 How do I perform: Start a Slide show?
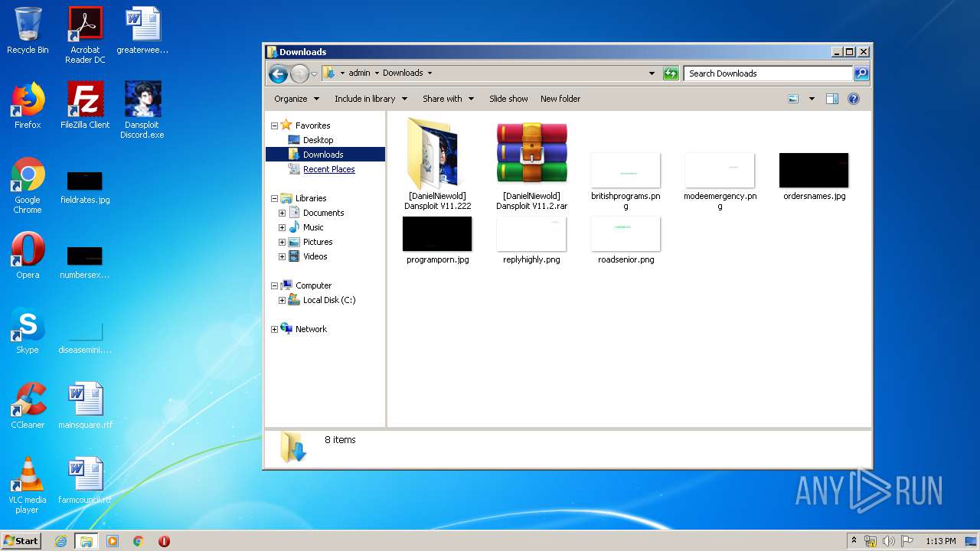click(508, 99)
